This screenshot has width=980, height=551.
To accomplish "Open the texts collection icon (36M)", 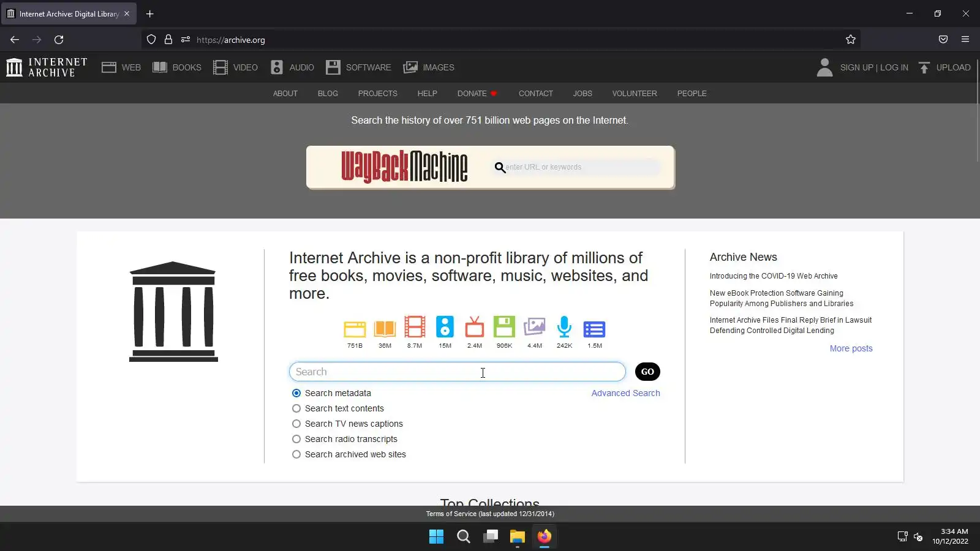I will pyautogui.click(x=385, y=329).
